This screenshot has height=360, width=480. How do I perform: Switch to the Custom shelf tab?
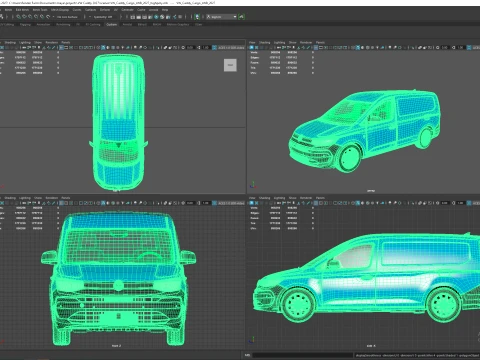(112, 24)
